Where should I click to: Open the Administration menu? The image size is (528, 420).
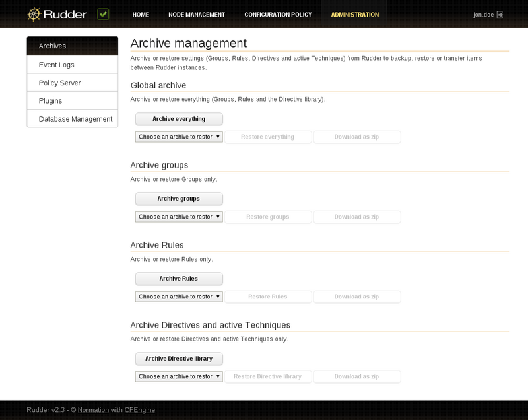(x=354, y=15)
